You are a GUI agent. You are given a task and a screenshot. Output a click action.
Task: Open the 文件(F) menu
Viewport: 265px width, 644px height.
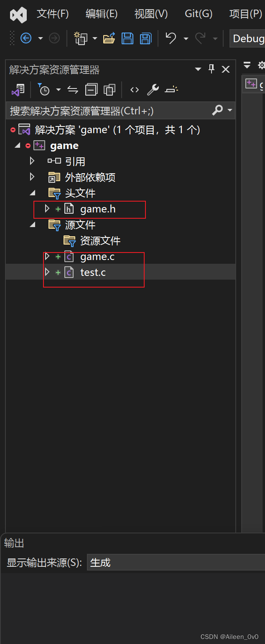(53, 14)
